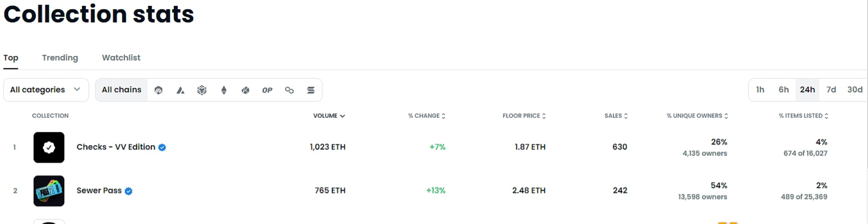The image size is (868, 224).
Task: Filter by Avalanche chain icon
Action: [x=180, y=90]
